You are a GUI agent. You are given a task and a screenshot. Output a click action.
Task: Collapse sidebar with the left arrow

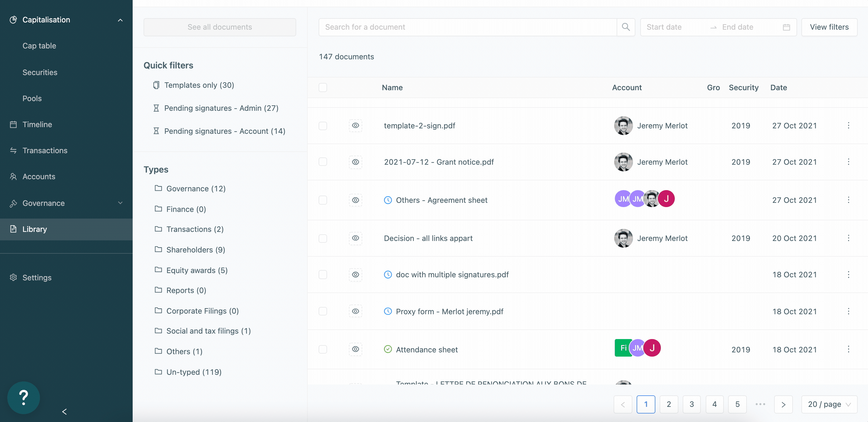tap(65, 412)
